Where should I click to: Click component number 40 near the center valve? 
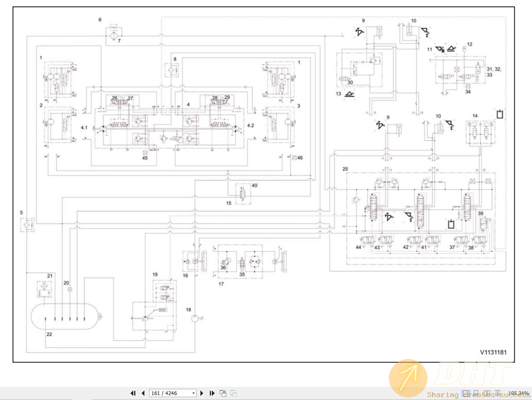click(254, 185)
